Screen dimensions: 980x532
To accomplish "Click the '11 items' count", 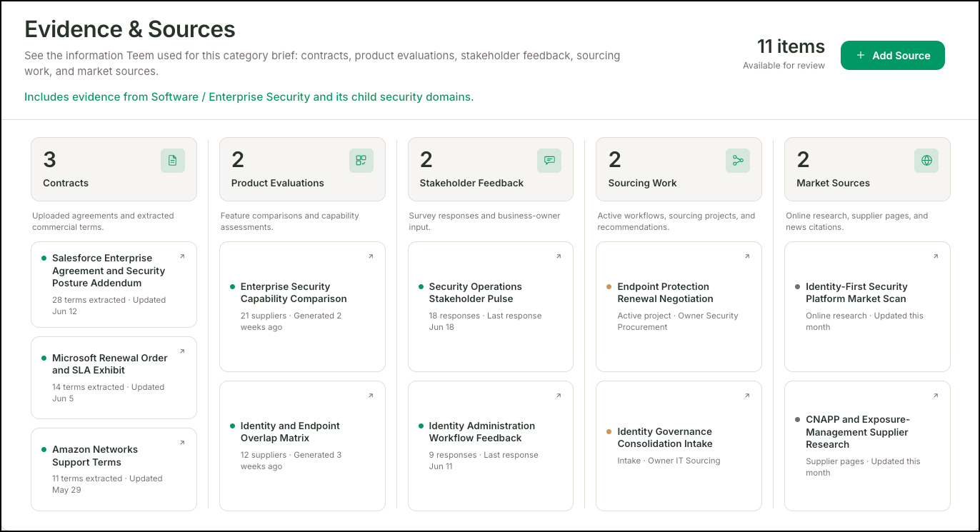I will [x=791, y=46].
